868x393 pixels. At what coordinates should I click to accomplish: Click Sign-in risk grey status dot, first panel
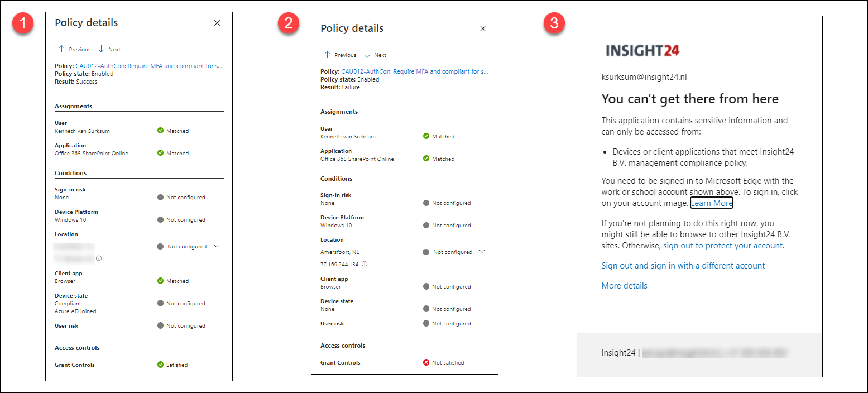click(x=160, y=197)
